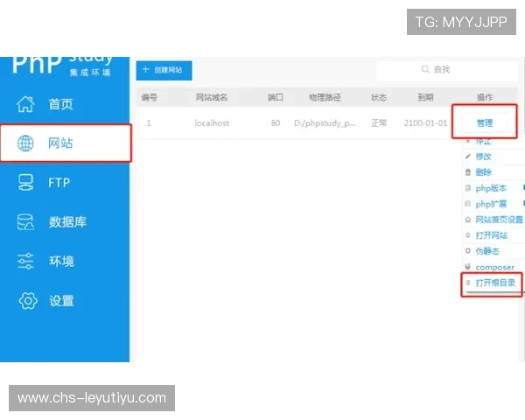Click the localhost domain cell

212,122
